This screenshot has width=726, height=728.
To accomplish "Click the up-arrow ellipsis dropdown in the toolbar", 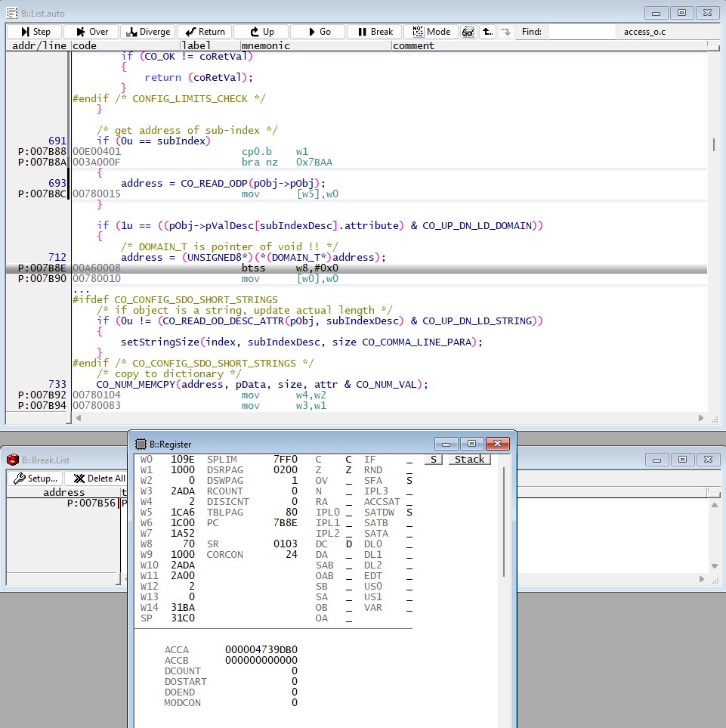I will [x=486, y=32].
